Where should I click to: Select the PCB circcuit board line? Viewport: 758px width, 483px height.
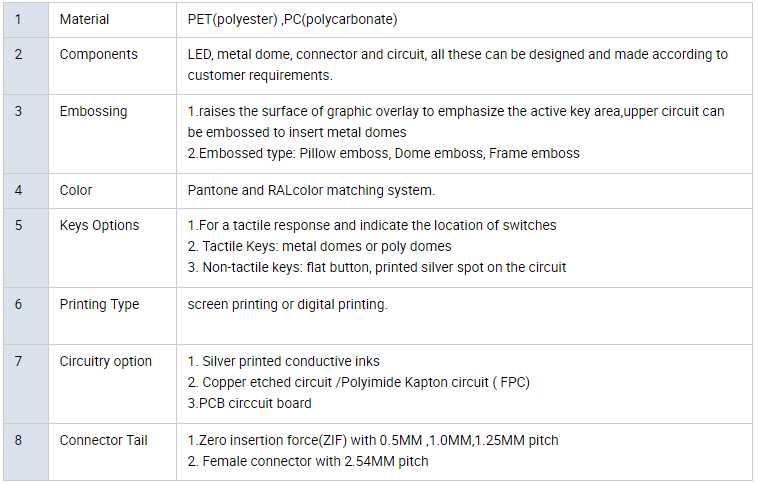tap(250, 403)
